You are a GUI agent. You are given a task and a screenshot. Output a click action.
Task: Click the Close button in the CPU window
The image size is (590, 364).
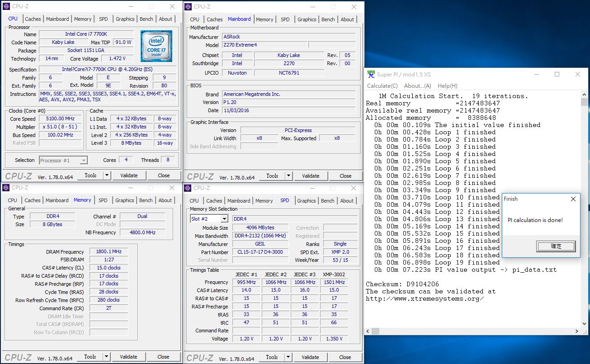point(164,175)
